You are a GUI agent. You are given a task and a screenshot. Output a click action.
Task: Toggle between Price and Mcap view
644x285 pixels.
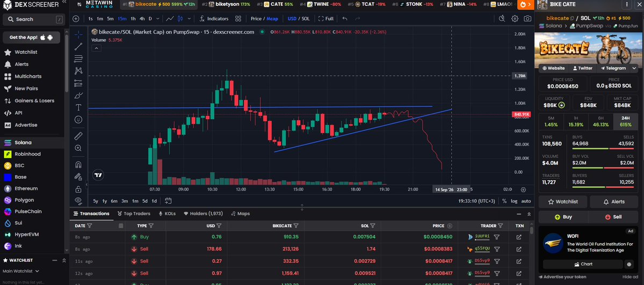point(264,18)
